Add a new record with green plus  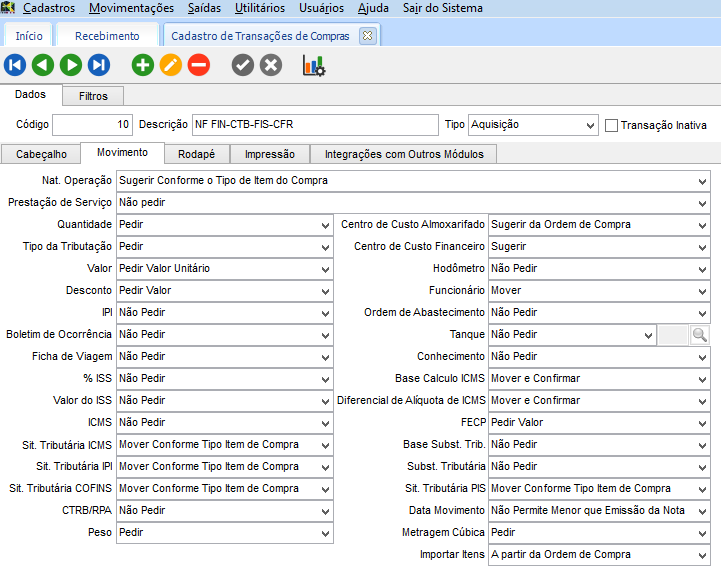click(x=143, y=65)
